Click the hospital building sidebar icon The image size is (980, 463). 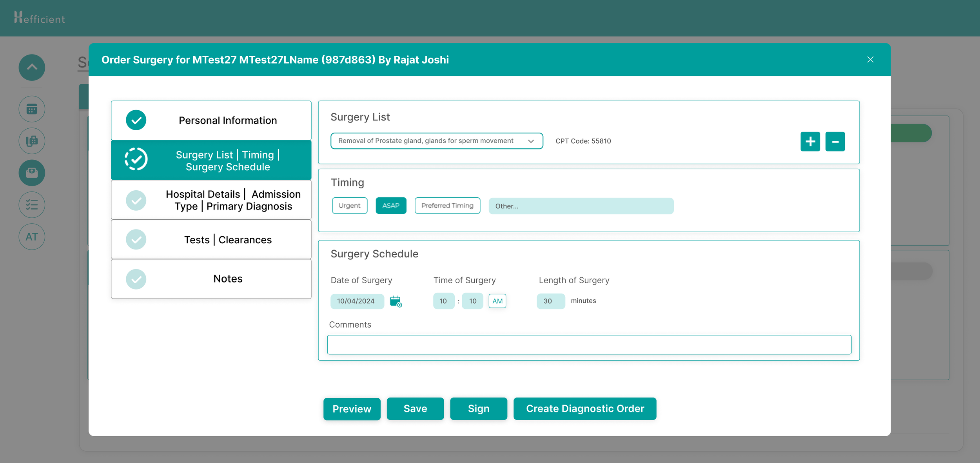pyautogui.click(x=32, y=141)
